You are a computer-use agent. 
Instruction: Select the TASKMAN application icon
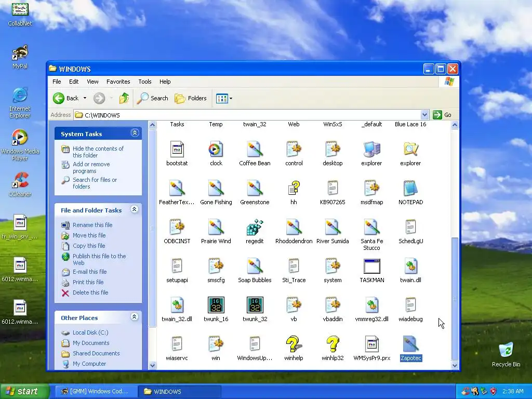(x=372, y=267)
